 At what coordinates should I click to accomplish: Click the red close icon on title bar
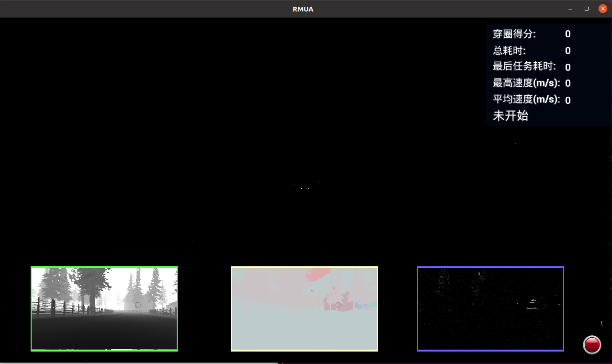[x=602, y=8]
